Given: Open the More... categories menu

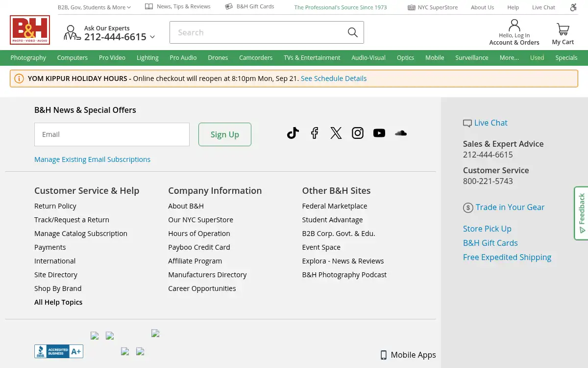Looking at the screenshot, I should point(509,57).
